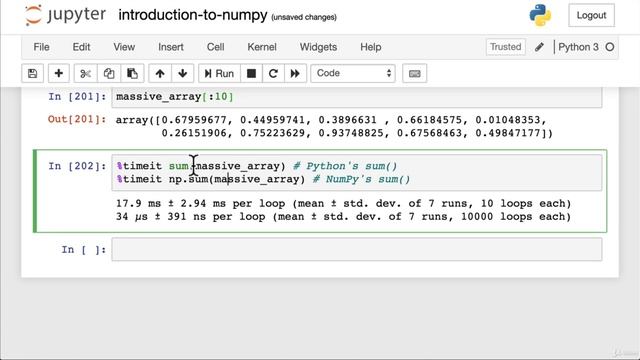Open the Widgets menu

pyautogui.click(x=318, y=47)
